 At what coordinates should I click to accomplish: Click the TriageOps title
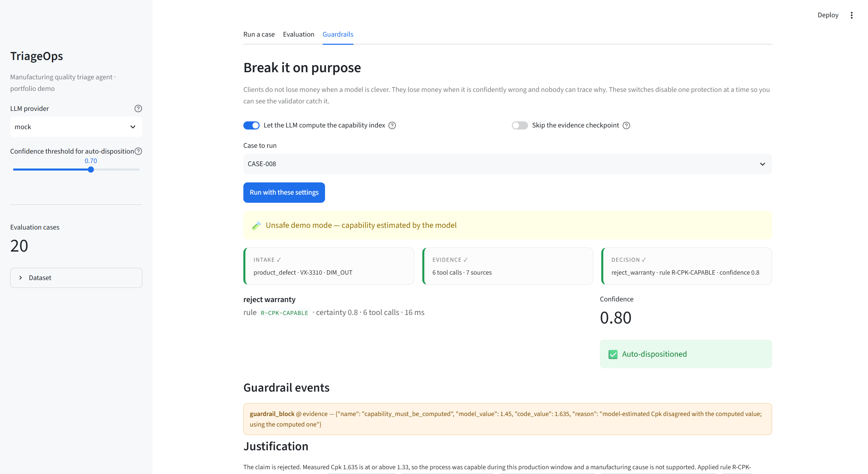point(37,56)
